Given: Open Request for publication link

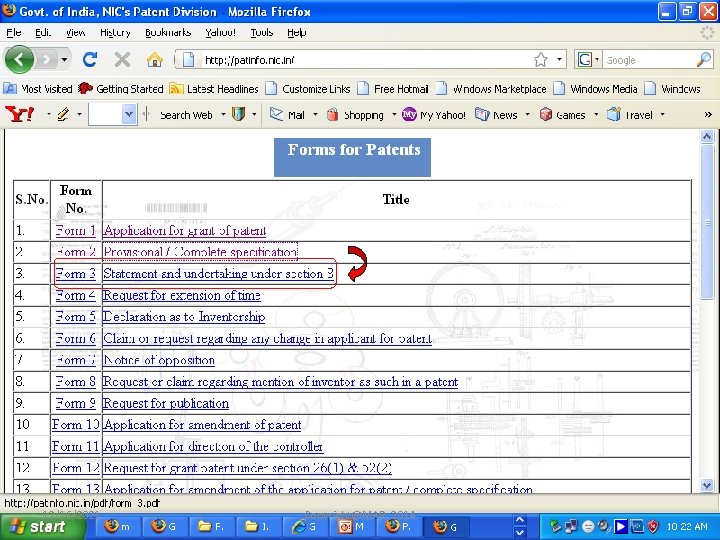Looking at the screenshot, I should pos(166,403).
